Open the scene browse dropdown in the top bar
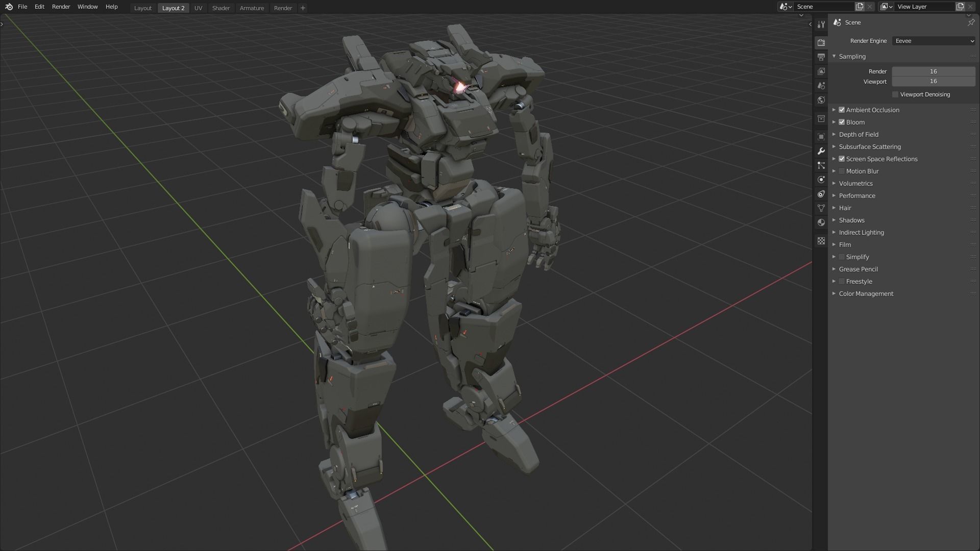The width and height of the screenshot is (980, 551). pyautogui.click(x=786, y=7)
